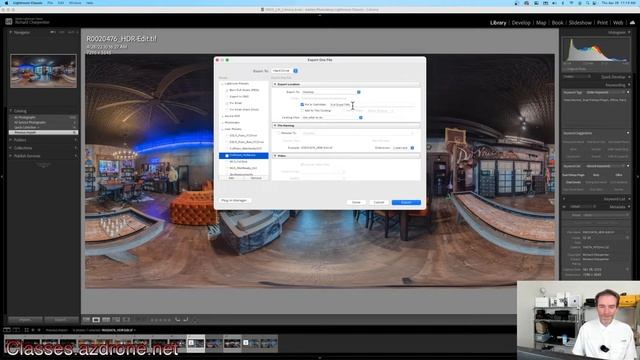
Task: Open cloud sync status icon
Action: (x=632, y=22)
